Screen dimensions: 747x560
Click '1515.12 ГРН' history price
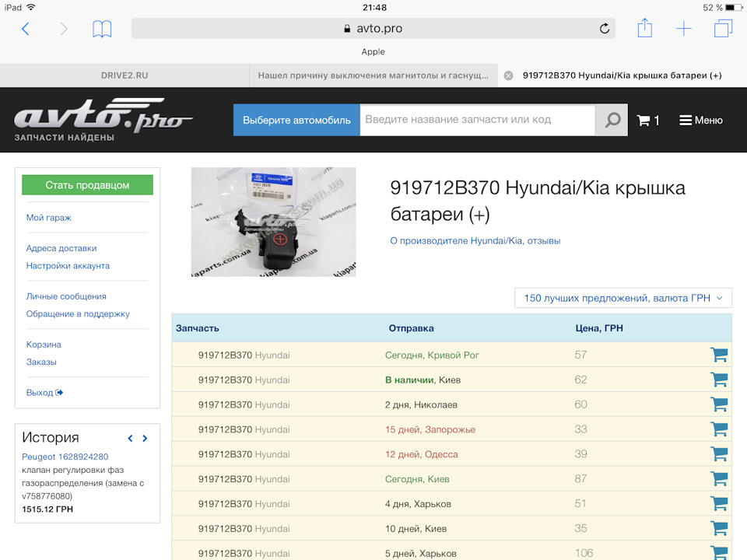point(47,509)
